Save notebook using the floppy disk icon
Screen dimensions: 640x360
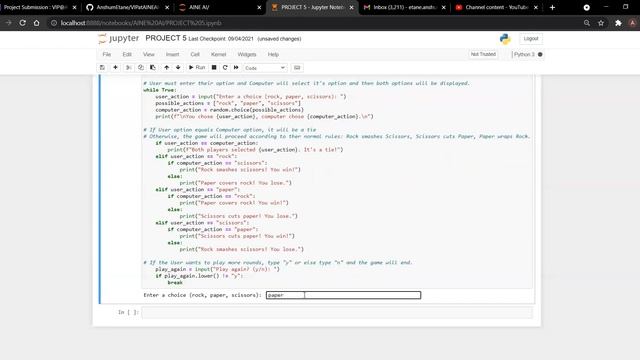click(x=102, y=68)
